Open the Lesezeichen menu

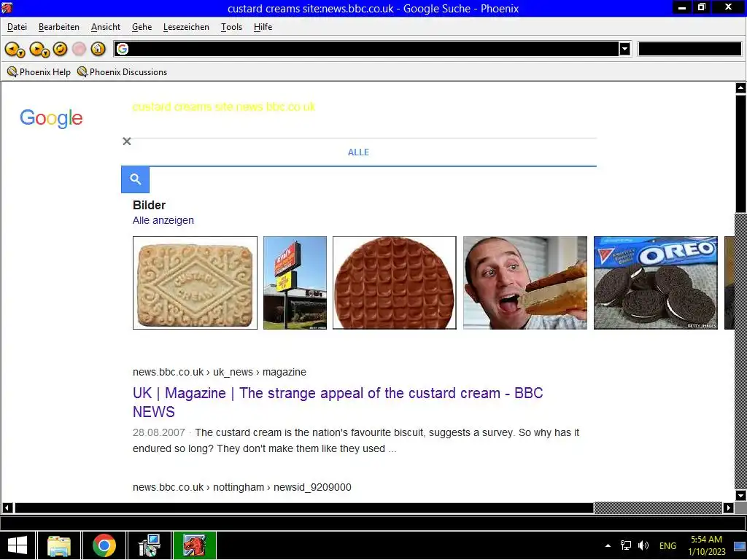pos(186,27)
